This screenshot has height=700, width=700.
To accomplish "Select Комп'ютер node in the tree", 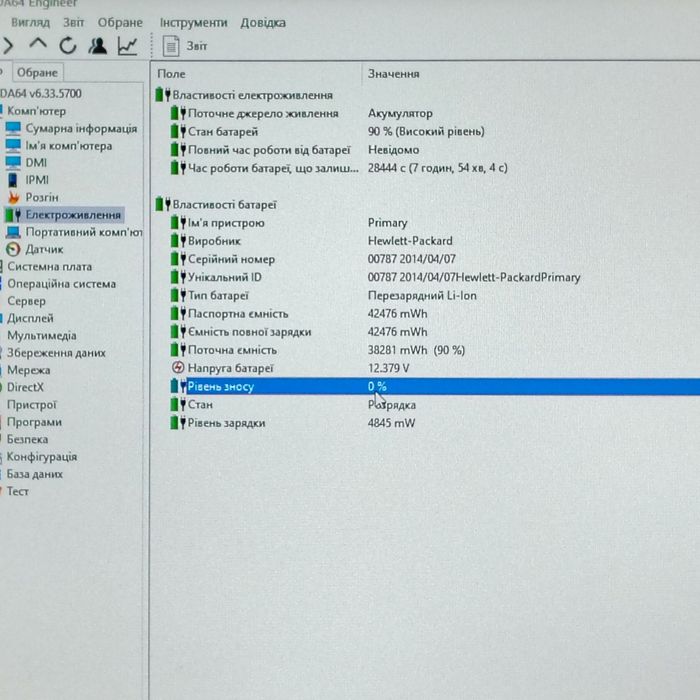I will 37,111.
